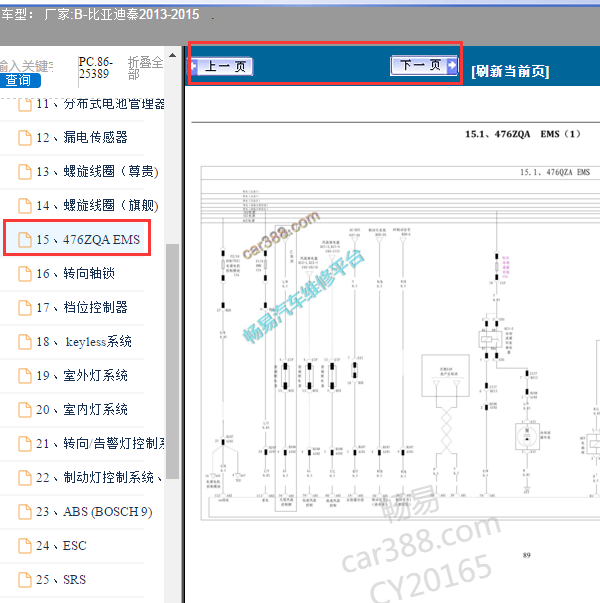Click document icon beside 19、室外灯系统
Viewport: 600px width, 603px height.
tap(25, 376)
